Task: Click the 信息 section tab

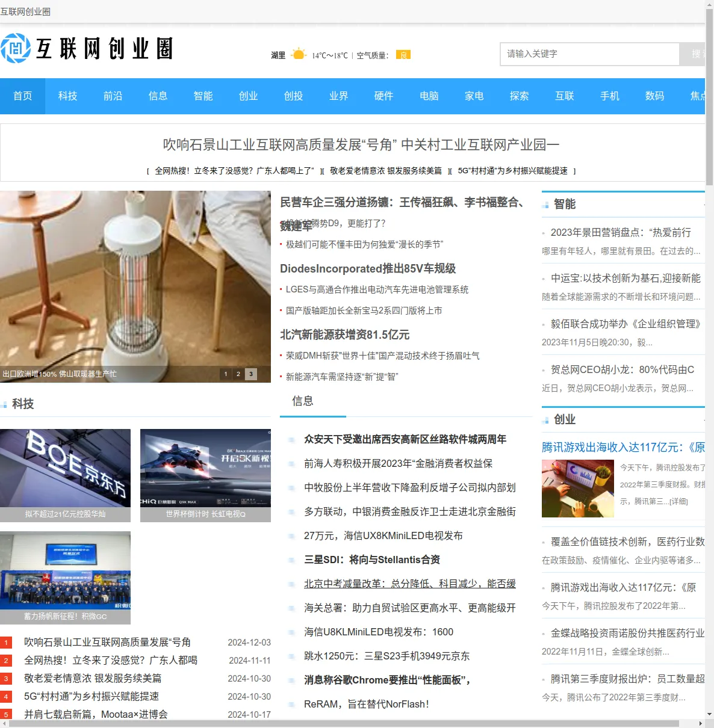Action: click(x=303, y=401)
